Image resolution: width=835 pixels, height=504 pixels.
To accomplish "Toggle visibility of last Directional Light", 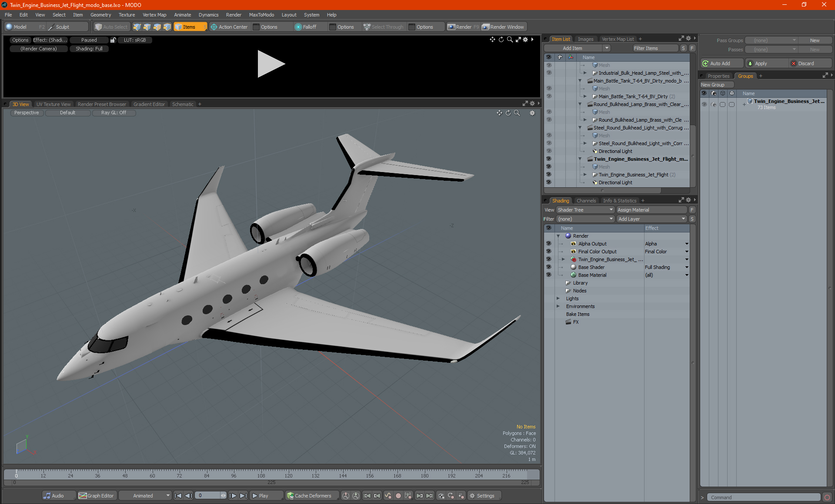I will click(x=548, y=182).
